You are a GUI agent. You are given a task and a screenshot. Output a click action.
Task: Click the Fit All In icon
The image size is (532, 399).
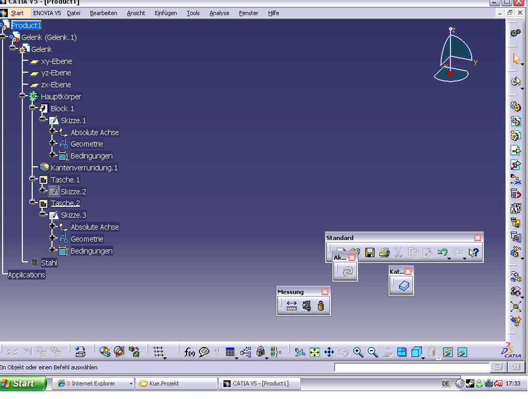point(314,352)
